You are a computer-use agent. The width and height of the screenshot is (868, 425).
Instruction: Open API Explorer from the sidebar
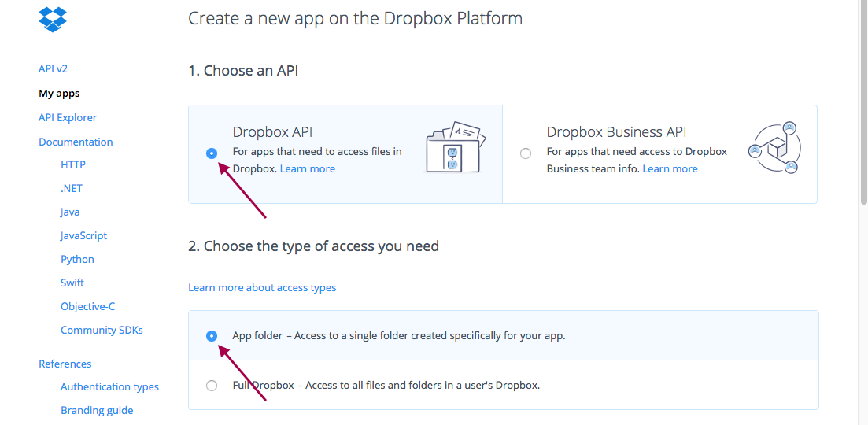[x=68, y=118]
